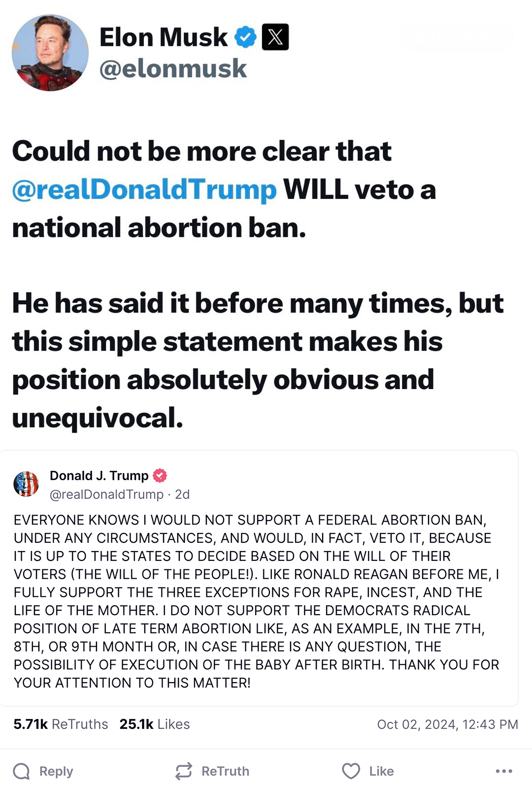Click Elon Musk's blue verified badge
This screenshot has height=788, width=532.
point(244,36)
